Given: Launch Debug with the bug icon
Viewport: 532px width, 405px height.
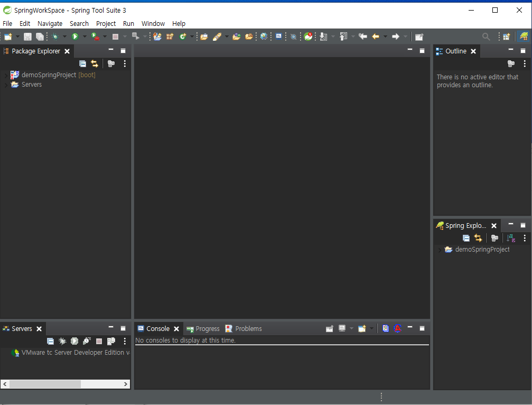Looking at the screenshot, I should (x=55, y=36).
